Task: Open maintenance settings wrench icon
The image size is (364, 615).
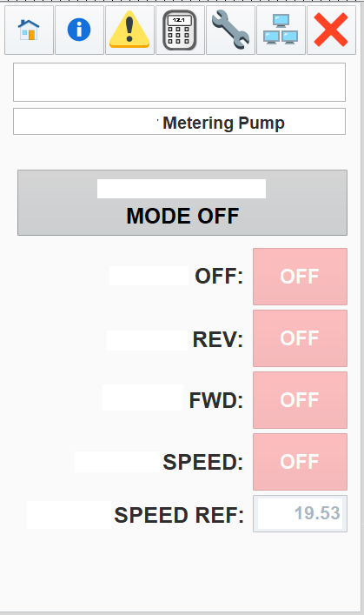Action: (230, 30)
